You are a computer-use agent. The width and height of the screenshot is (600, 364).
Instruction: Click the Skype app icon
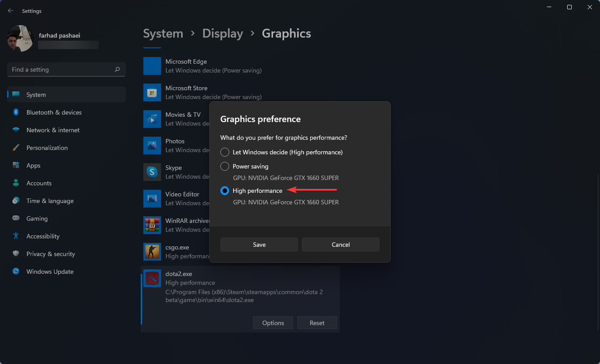pos(152,172)
